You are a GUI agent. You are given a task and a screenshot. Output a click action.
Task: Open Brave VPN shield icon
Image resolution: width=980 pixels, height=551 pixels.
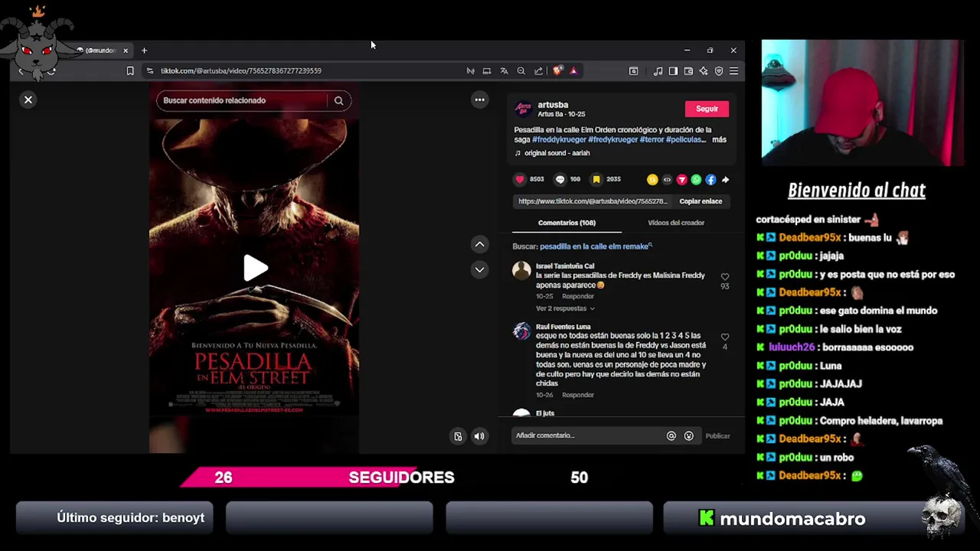(719, 71)
